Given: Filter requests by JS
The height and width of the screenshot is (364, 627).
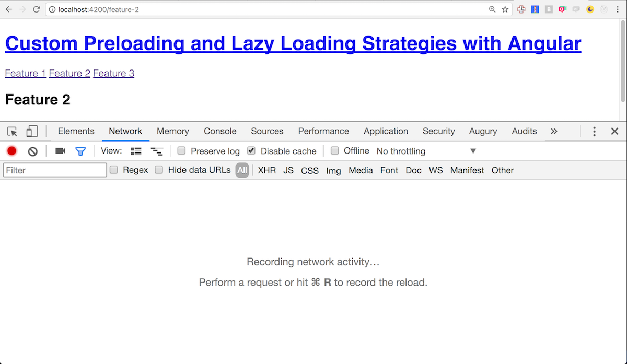Looking at the screenshot, I should click(x=288, y=170).
